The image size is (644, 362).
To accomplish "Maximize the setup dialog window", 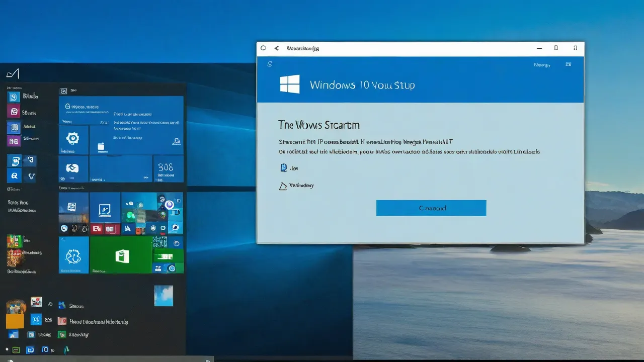I will click(556, 48).
